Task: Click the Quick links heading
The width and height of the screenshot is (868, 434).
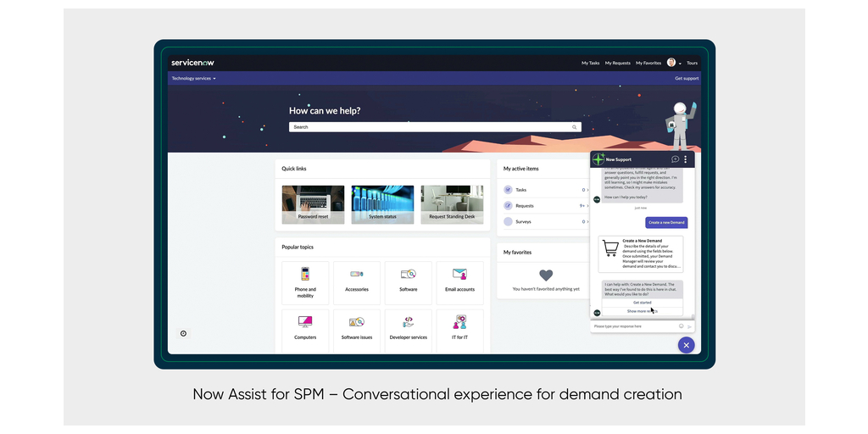Action: click(x=294, y=169)
